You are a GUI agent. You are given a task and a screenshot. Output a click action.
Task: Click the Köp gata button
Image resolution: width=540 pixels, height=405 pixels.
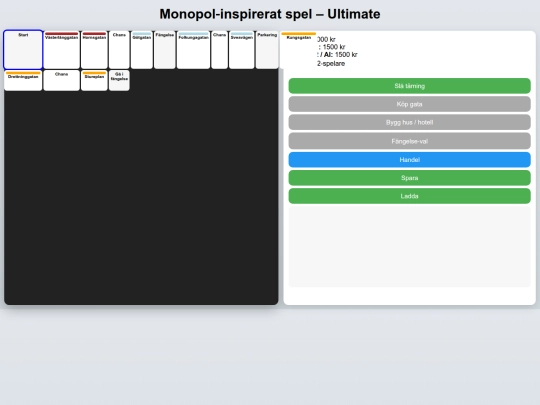[x=409, y=104]
